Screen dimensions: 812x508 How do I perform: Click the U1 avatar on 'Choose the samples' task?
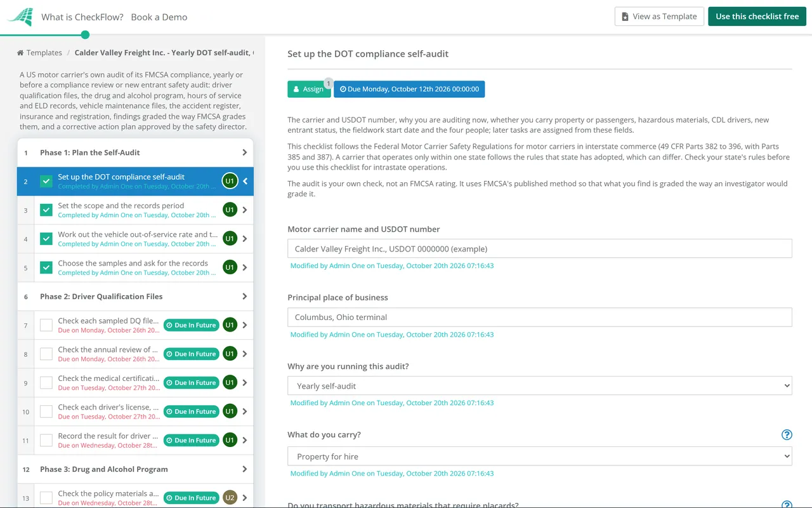click(230, 267)
